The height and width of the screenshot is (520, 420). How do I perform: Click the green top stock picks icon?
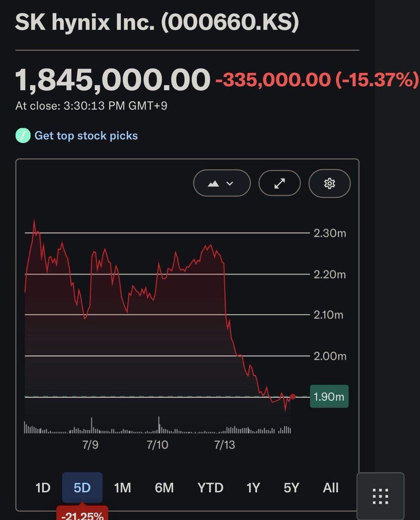(x=22, y=136)
